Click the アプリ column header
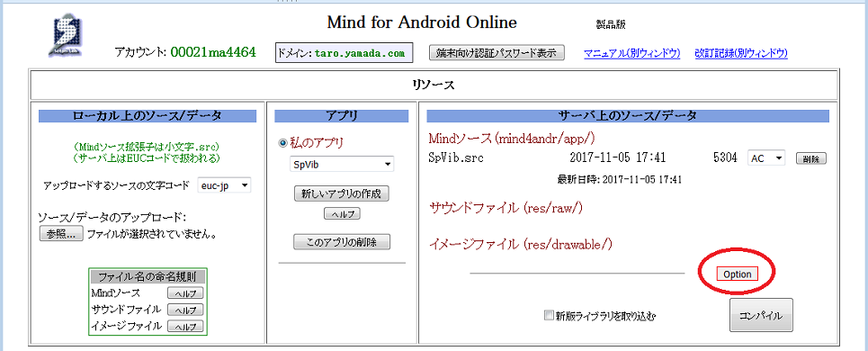The height and width of the screenshot is (351, 868). coord(342,116)
